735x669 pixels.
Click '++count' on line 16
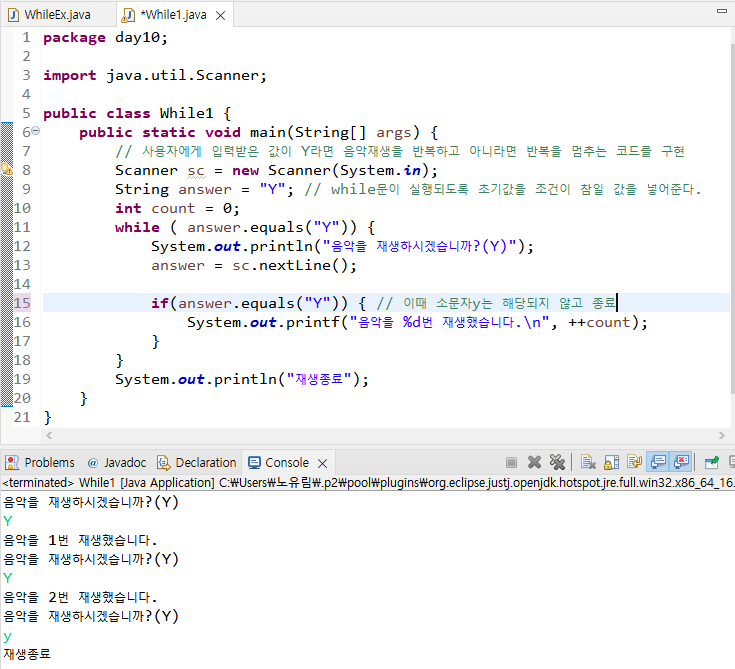[x=599, y=322]
